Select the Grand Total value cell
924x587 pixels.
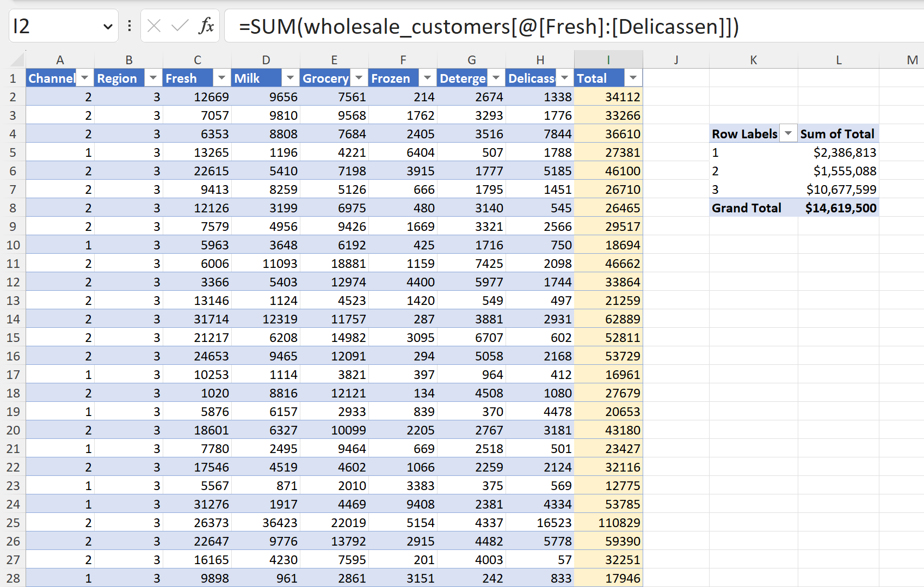pyautogui.click(x=838, y=208)
